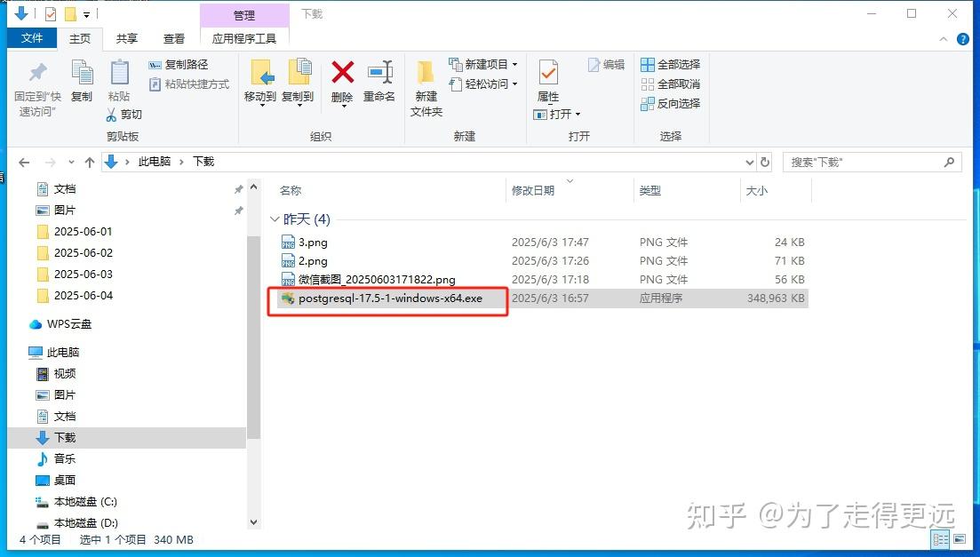Switch to large icons view in status bar
This screenshot has height=557, width=980.
[960, 539]
